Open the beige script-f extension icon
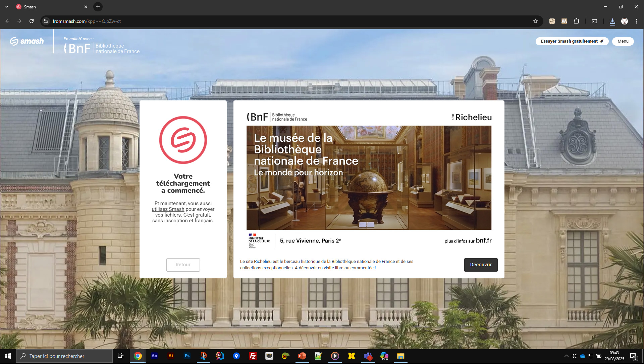 pos(552,21)
